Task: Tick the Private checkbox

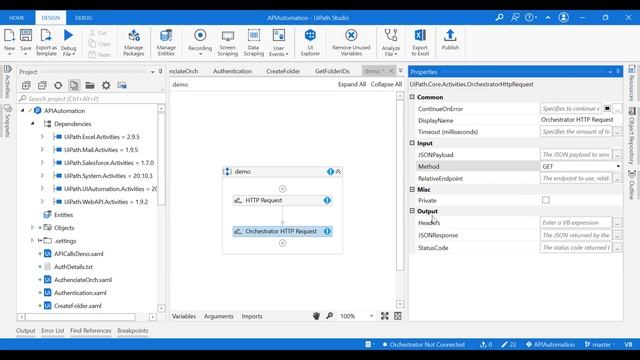Action: click(x=546, y=200)
